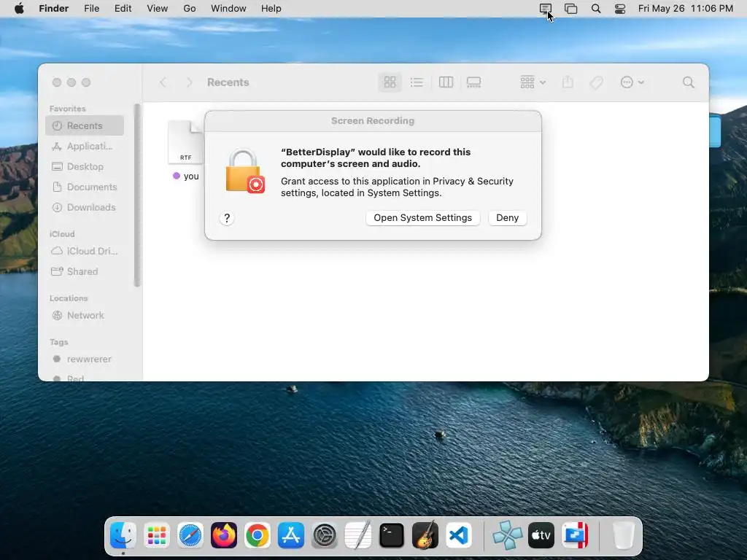Viewport: 747px width, 560px height.
Task: Open Terminal from the Dock
Action: tap(392, 535)
